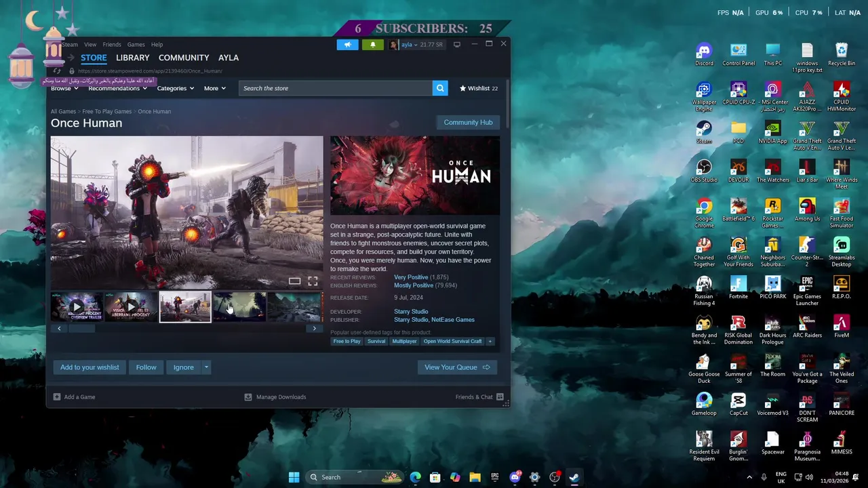
Task: Select the first trailer video thumbnail
Action: pos(77,307)
